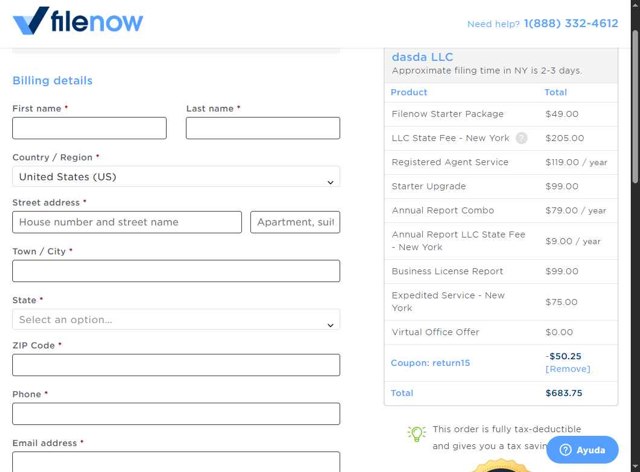
Task: Click the Business License Report row
Action: click(501, 271)
